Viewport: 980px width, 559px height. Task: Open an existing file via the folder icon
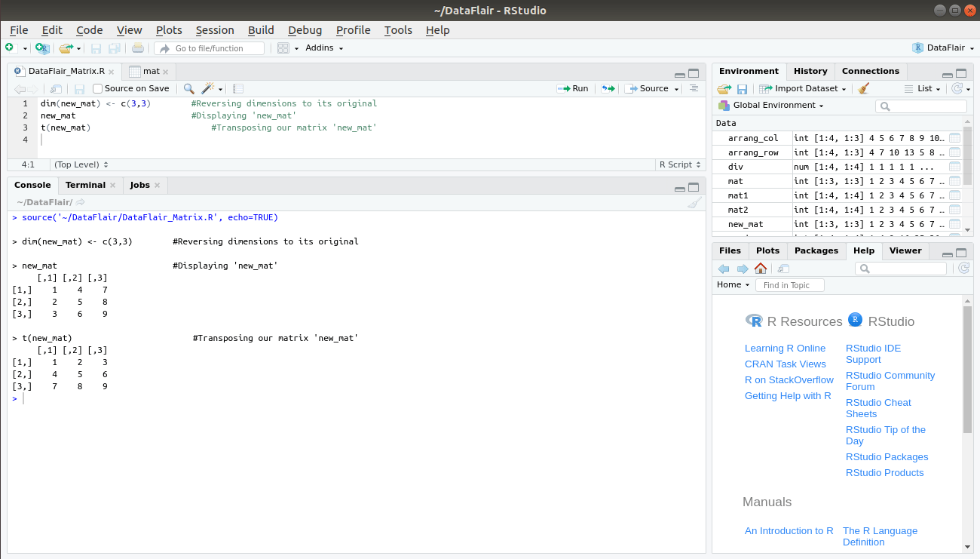(x=65, y=47)
